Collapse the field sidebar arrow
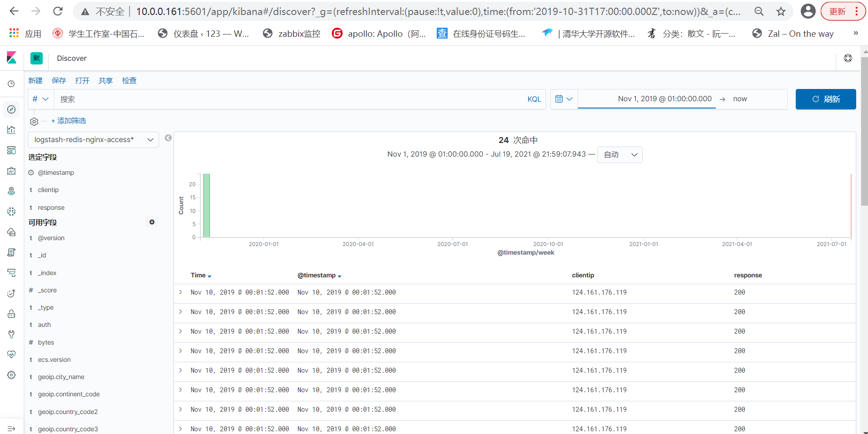Screen dimensions: 868x434 click(x=168, y=138)
